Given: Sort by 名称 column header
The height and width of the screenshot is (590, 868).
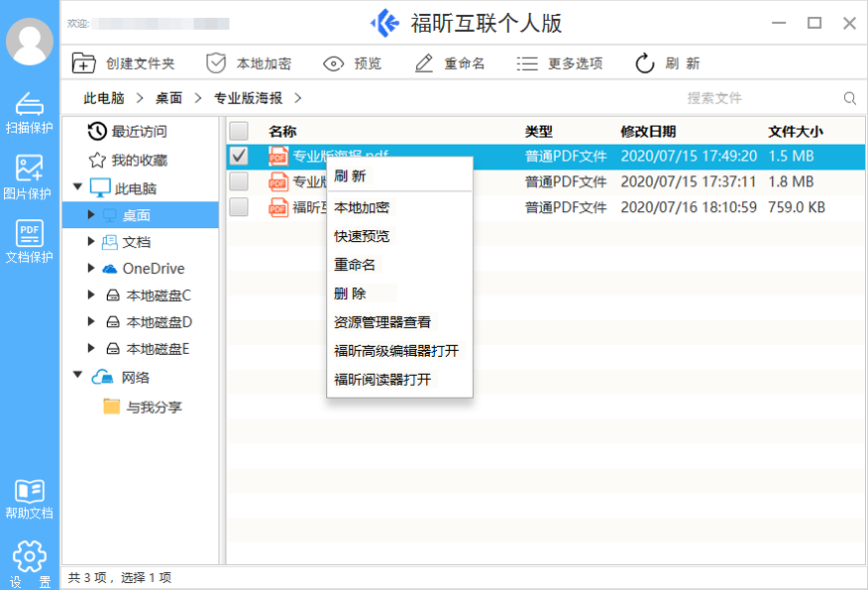Looking at the screenshot, I should [282, 132].
